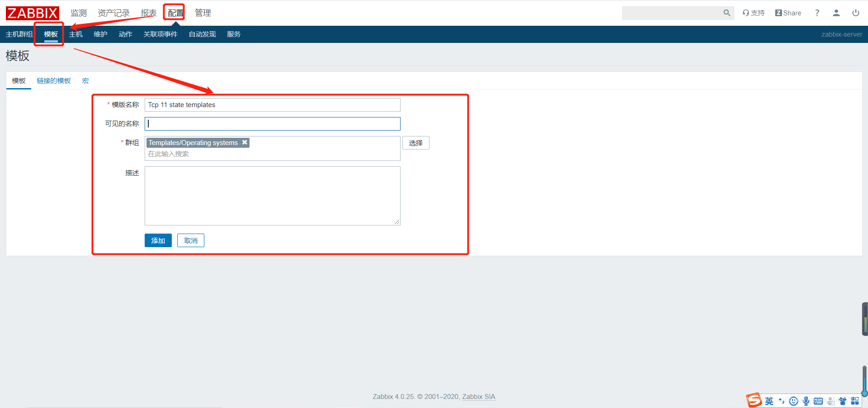This screenshot has width=868, height=408.
Task: Click the Sogou microphone voice input icon
Action: click(806, 401)
